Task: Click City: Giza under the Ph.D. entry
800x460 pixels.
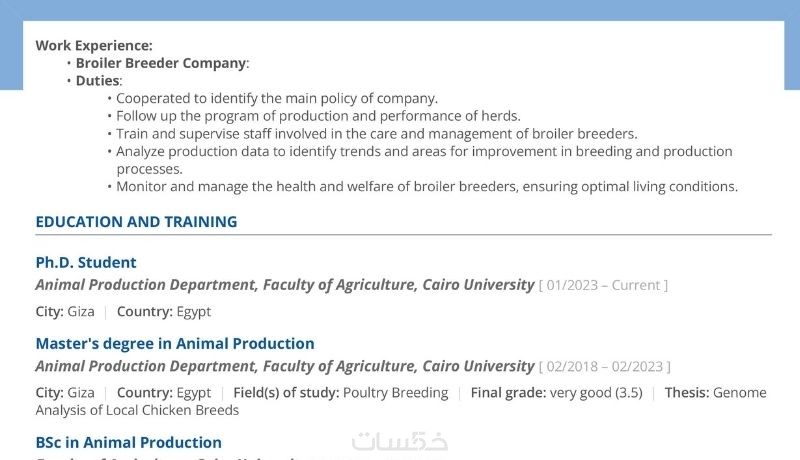Action: (65, 312)
